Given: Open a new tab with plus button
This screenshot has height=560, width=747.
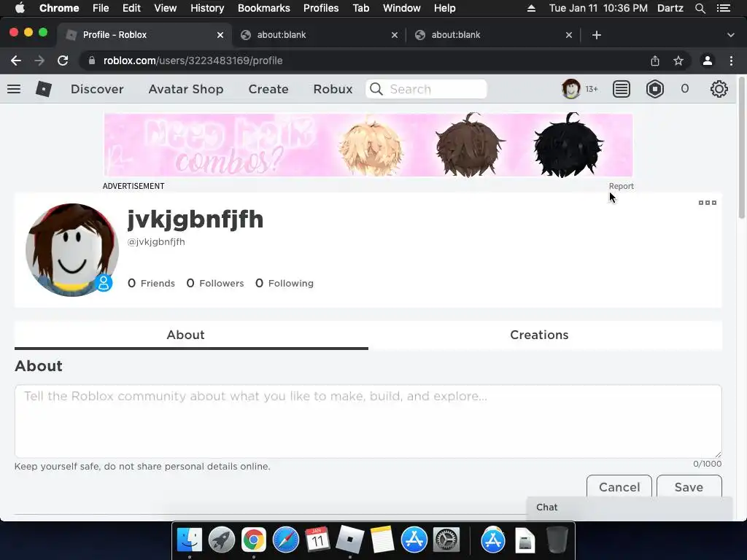Looking at the screenshot, I should pyautogui.click(x=597, y=35).
